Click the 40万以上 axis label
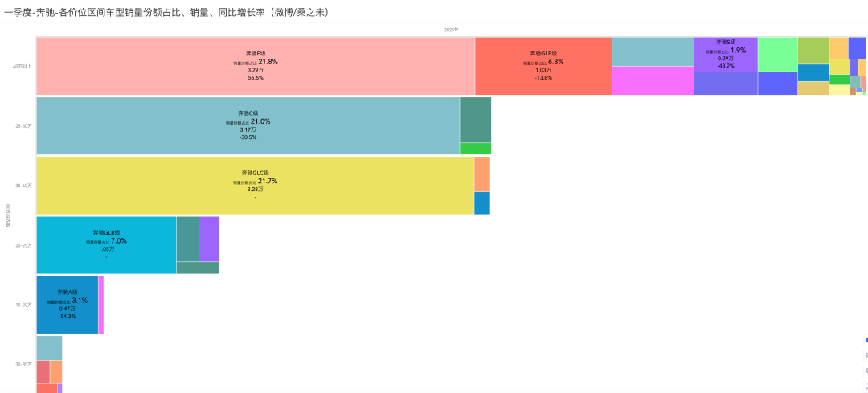The height and width of the screenshot is (393, 868). coord(23,67)
